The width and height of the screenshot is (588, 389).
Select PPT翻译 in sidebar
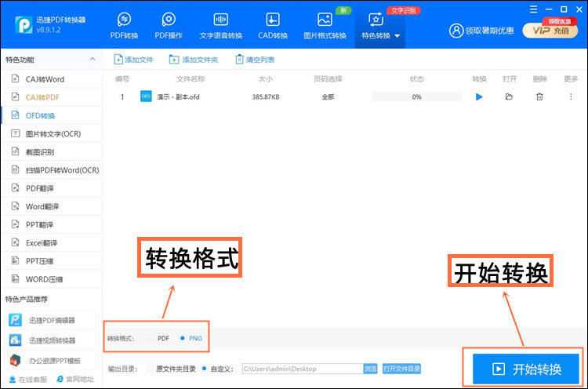pos(52,225)
